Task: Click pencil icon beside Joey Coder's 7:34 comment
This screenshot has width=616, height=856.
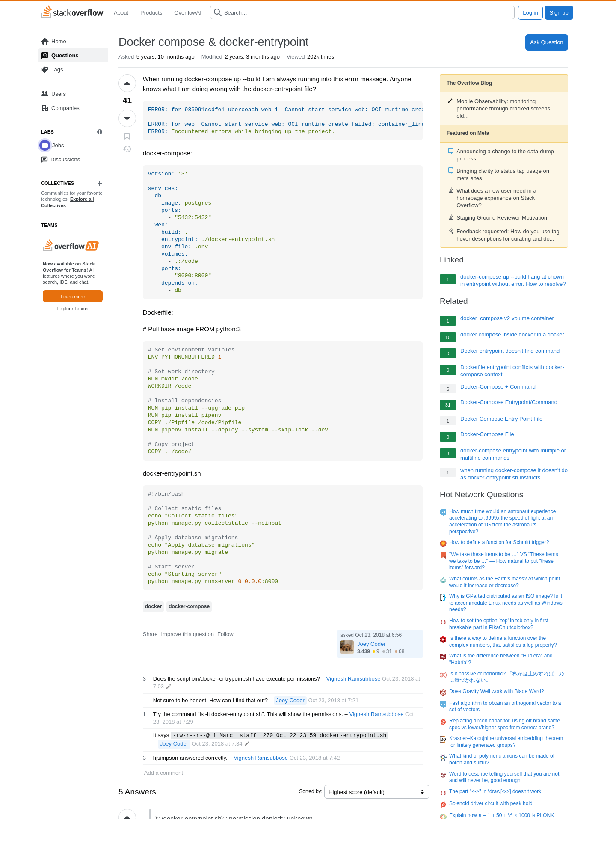Action: (247, 744)
